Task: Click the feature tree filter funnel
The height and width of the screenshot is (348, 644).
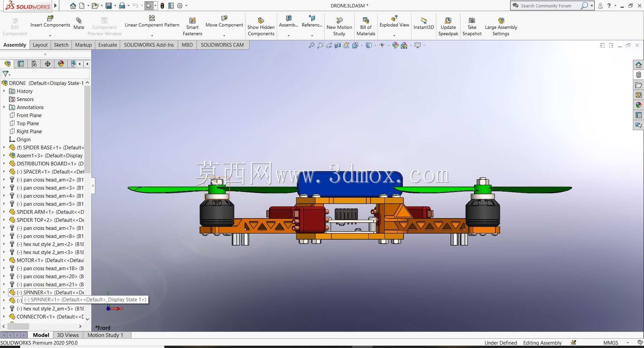Action: coord(6,73)
